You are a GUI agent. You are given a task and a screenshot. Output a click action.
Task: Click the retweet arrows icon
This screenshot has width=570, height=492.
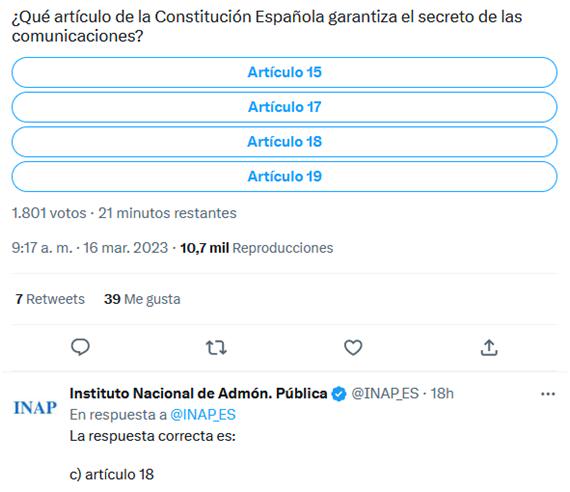tap(216, 348)
